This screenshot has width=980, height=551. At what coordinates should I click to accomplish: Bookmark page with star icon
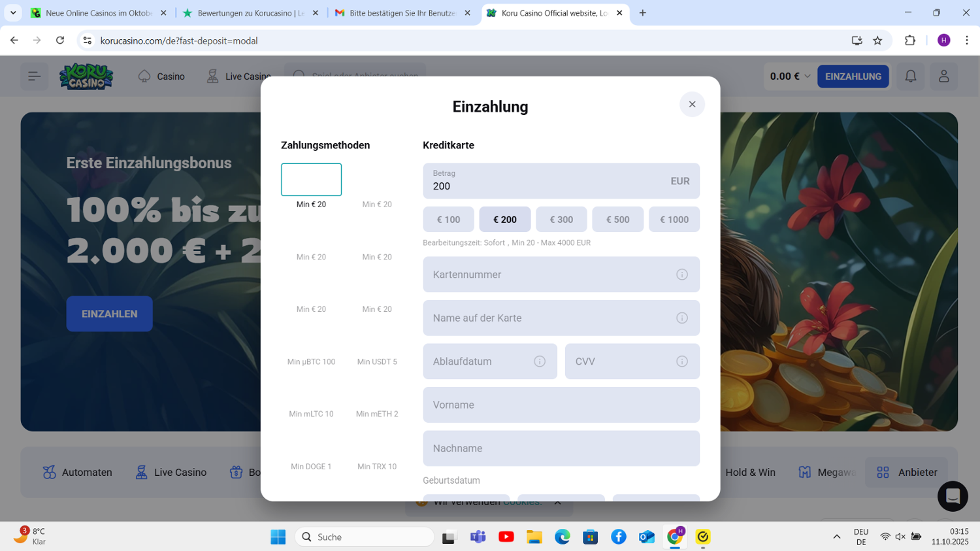pyautogui.click(x=877, y=41)
